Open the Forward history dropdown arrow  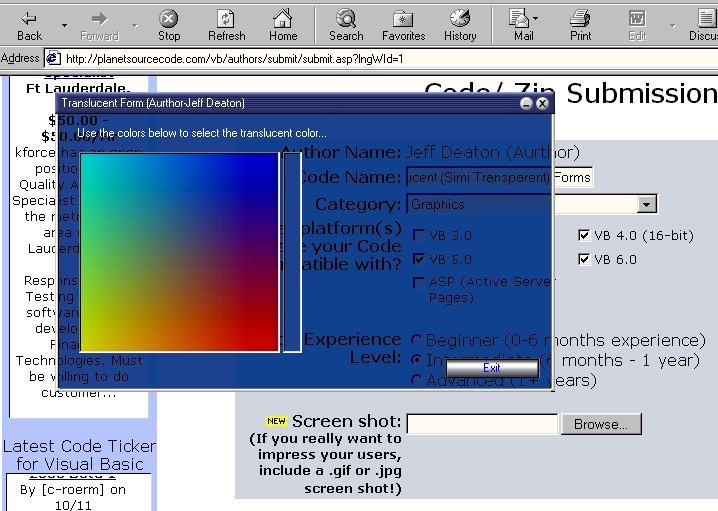135,26
